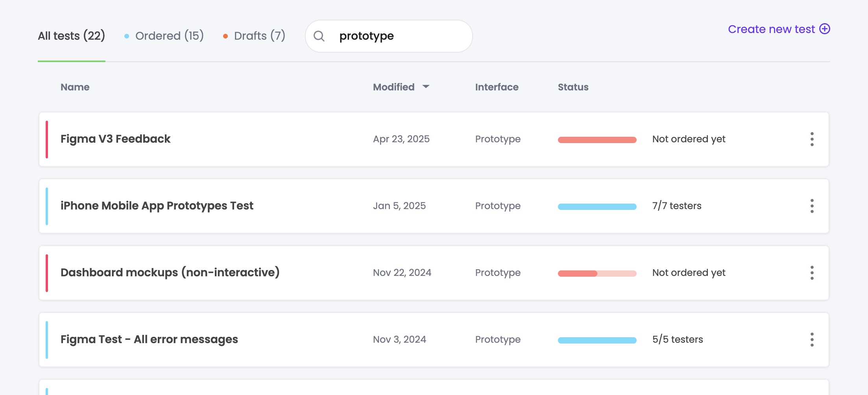This screenshot has width=868, height=395.
Task: Switch to the All tests (22) tab
Action: [72, 36]
